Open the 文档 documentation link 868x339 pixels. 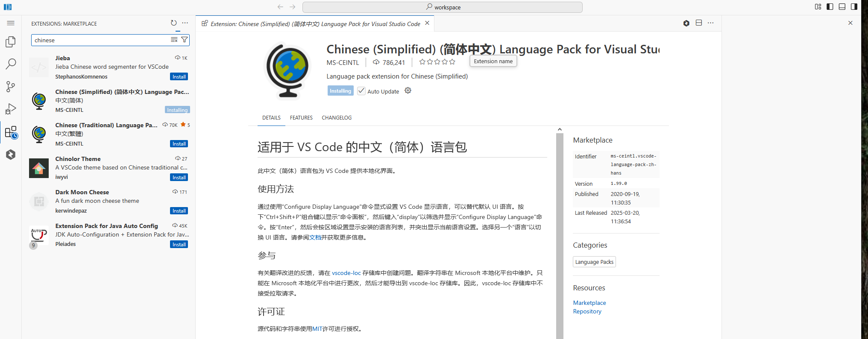(315, 237)
